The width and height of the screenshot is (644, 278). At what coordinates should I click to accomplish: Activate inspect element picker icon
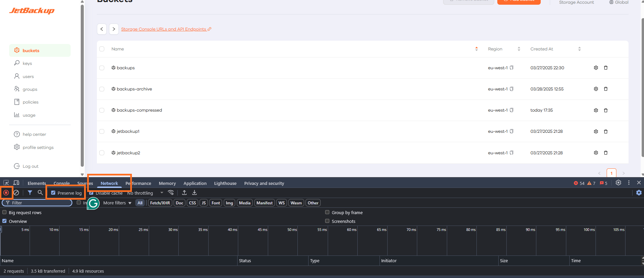click(6, 183)
